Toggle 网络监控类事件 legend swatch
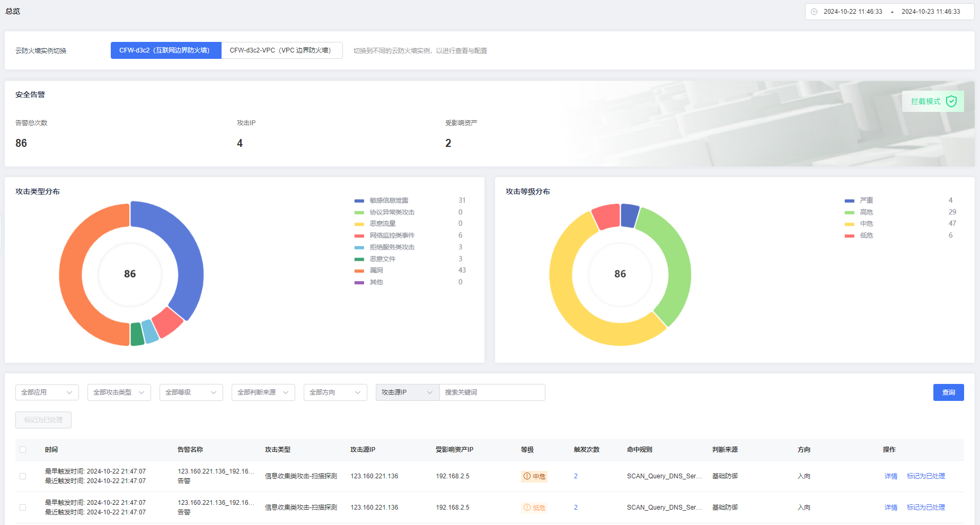The height and width of the screenshot is (525, 980). coord(359,236)
